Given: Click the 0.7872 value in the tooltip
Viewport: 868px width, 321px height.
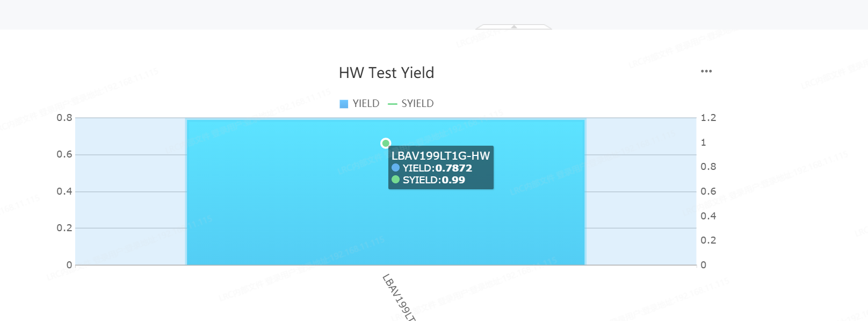Looking at the screenshot, I should point(453,168).
